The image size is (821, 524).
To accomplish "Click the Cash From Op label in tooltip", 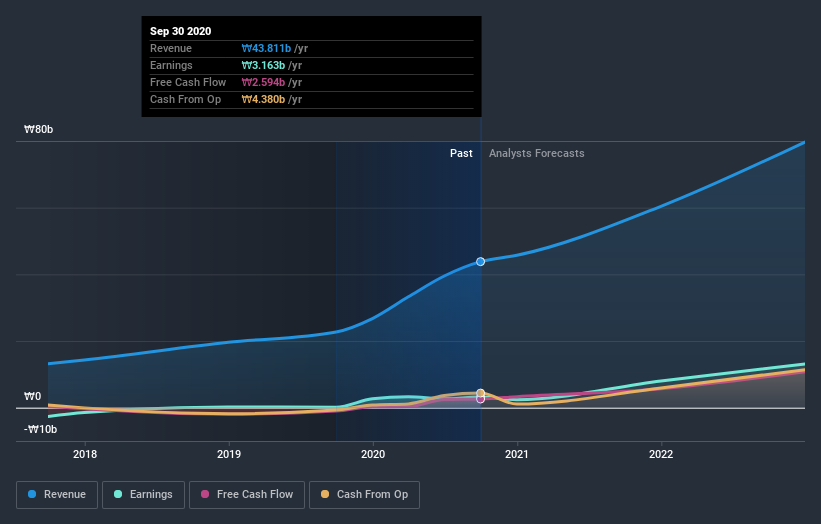I will [185, 99].
